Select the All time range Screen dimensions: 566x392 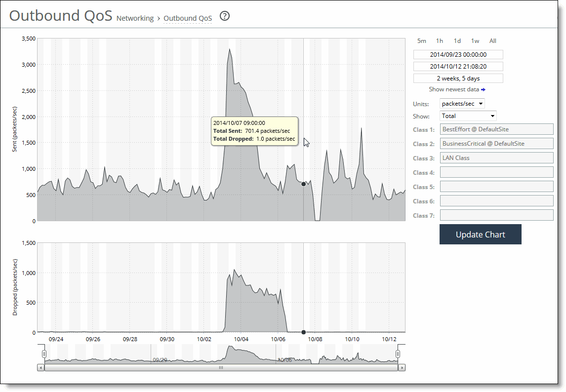click(492, 40)
